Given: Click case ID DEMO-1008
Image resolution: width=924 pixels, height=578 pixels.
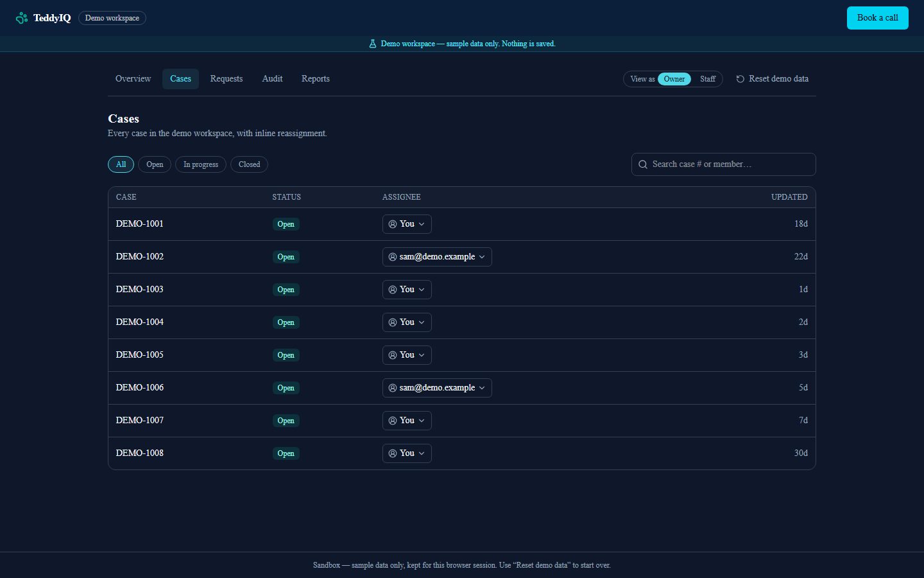Looking at the screenshot, I should (x=140, y=453).
